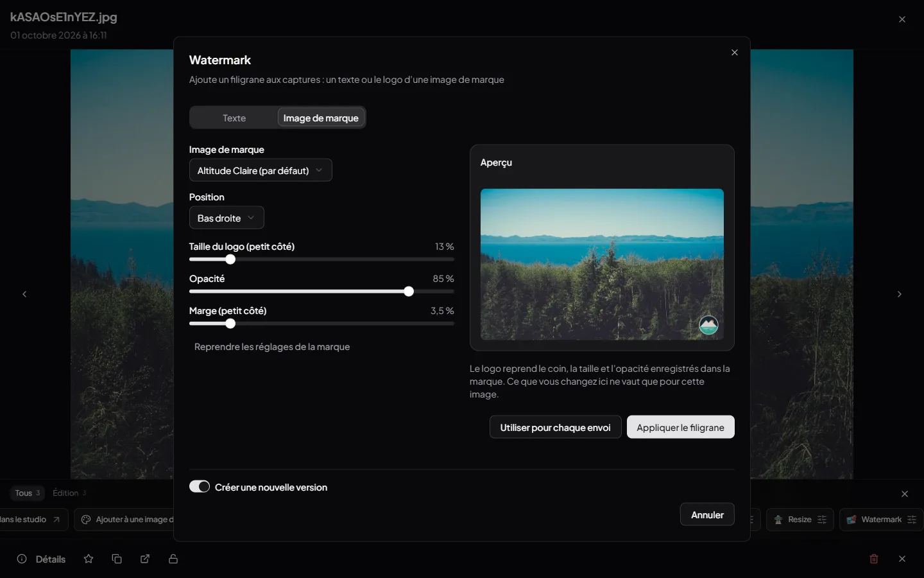Select the Édition filter tab
Screen dimensions: 924x578
coord(69,493)
